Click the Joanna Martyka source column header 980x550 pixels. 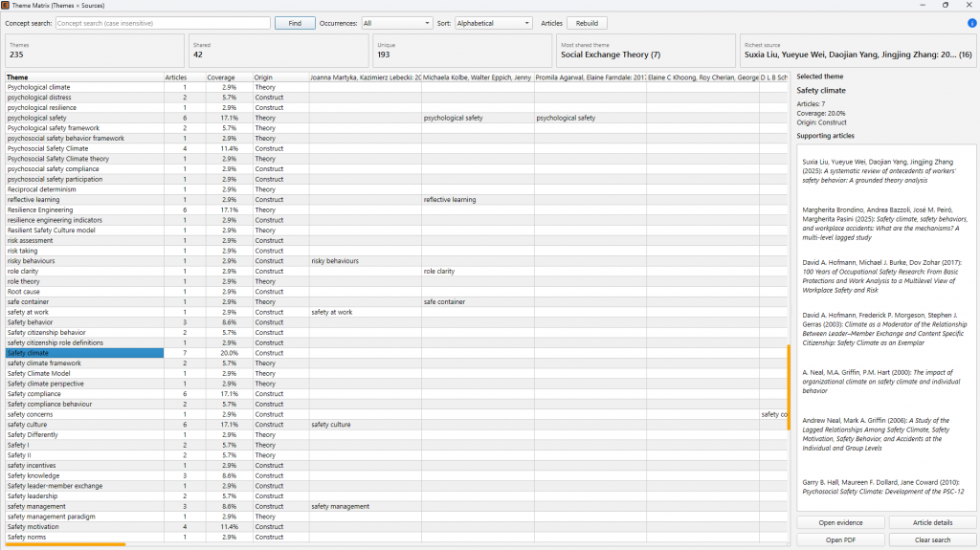(365, 77)
